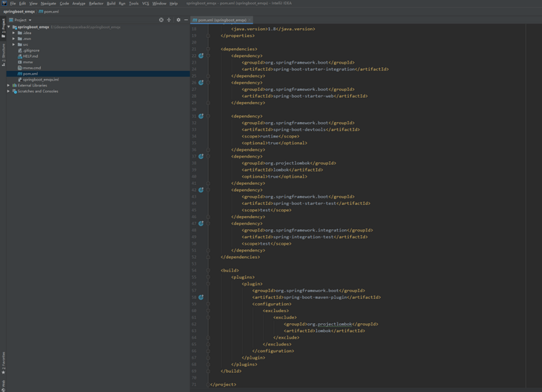Toggle the Web tool window stripe button

point(3,385)
